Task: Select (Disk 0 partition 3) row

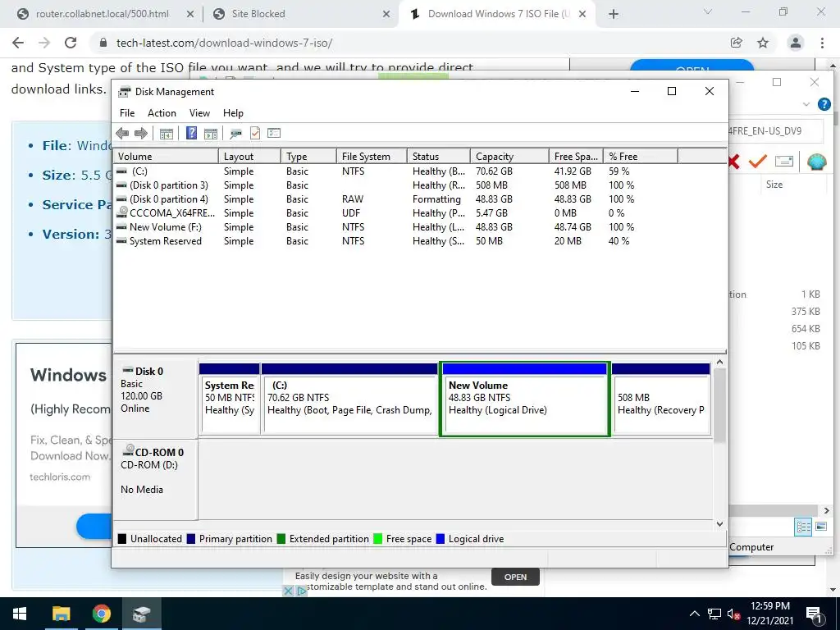Action: pos(375,185)
